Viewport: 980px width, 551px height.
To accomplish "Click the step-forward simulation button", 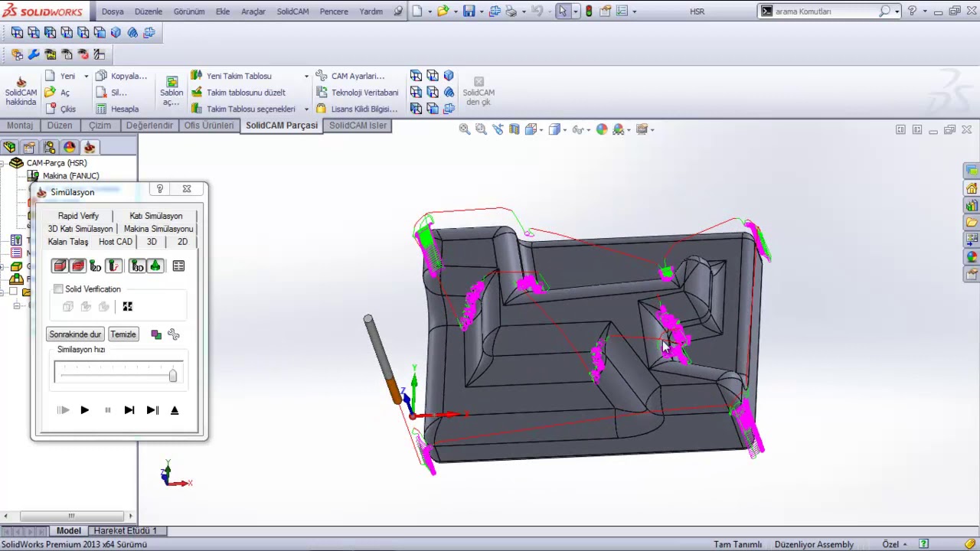I will (x=129, y=410).
